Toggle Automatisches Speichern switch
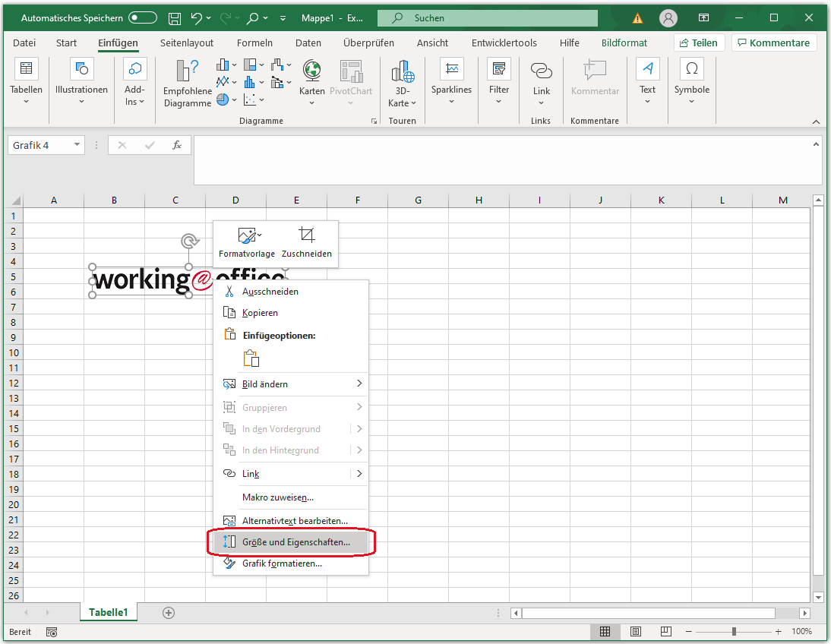 click(x=142, y=17)
